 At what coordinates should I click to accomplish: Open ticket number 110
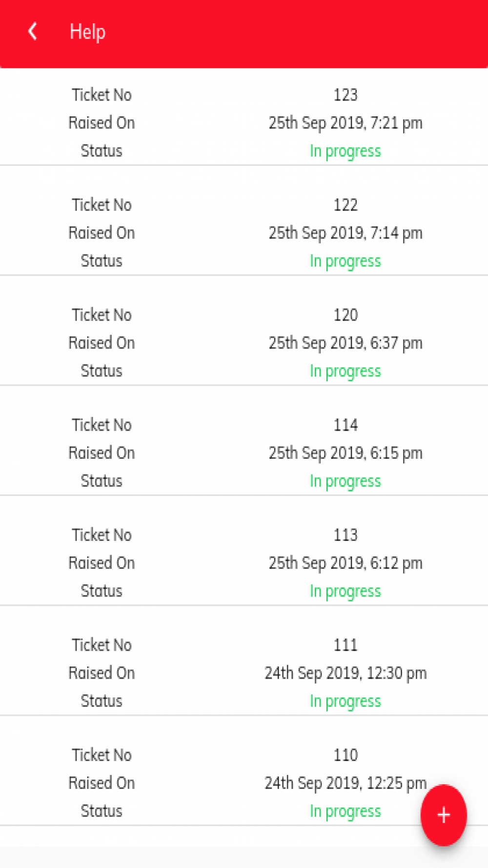pos(345,755)
